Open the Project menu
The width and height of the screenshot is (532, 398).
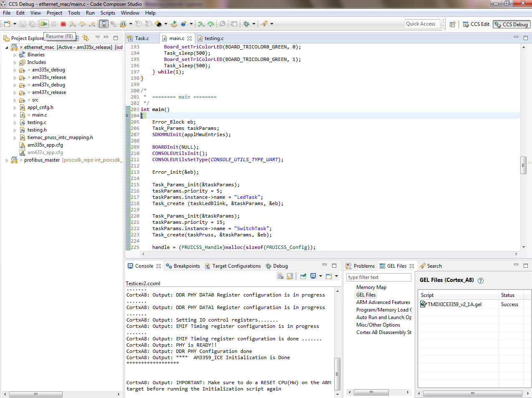coord(55,13)
